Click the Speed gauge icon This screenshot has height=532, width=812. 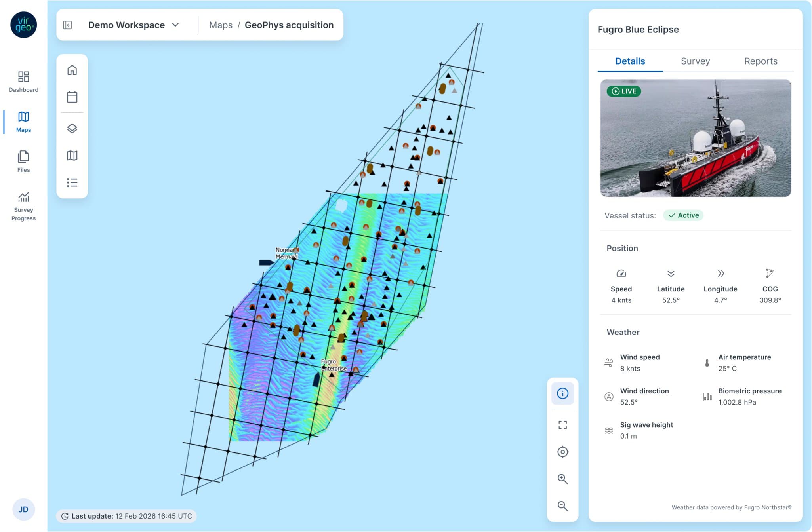621,274
